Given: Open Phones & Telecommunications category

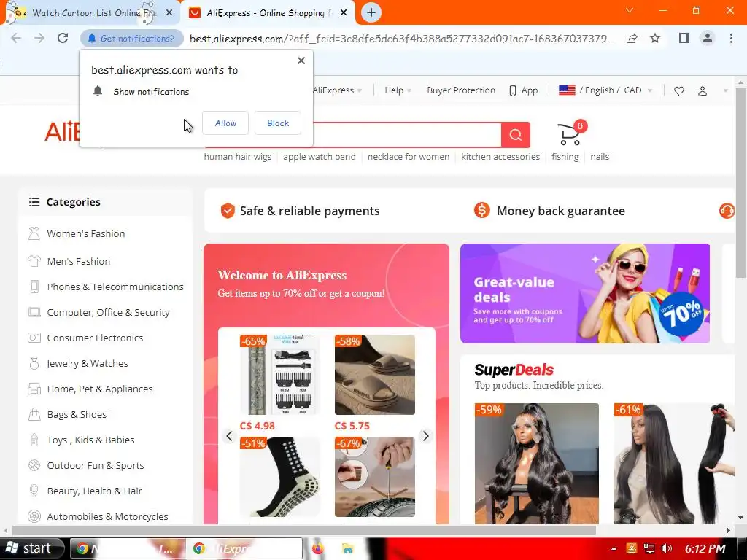Looking at the screenshot, I should click(x=115, y=287).
